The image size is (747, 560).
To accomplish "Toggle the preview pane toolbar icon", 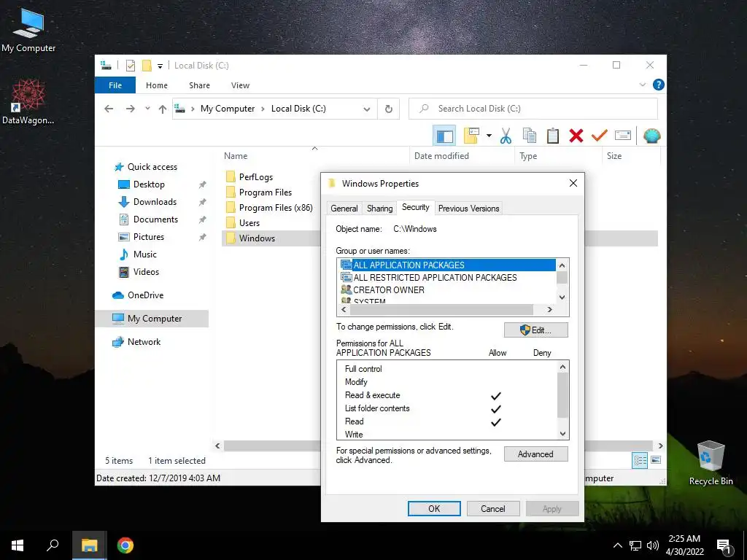I will 444,136.
